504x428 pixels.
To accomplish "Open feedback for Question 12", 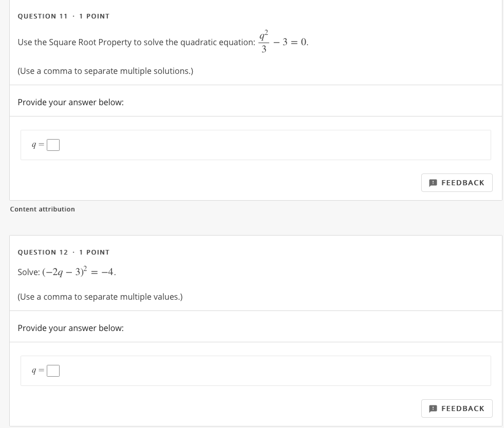I will (457, 408).
